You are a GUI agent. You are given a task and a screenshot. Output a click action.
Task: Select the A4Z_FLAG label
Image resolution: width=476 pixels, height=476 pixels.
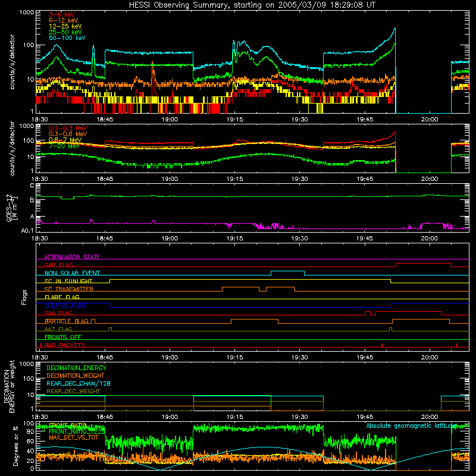pos(58,329)
